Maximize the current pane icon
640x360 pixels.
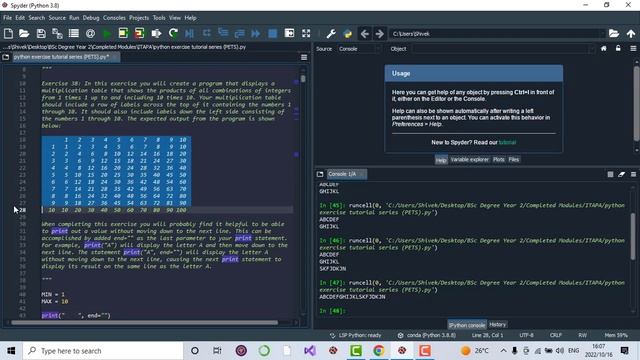tap(289, 33)
